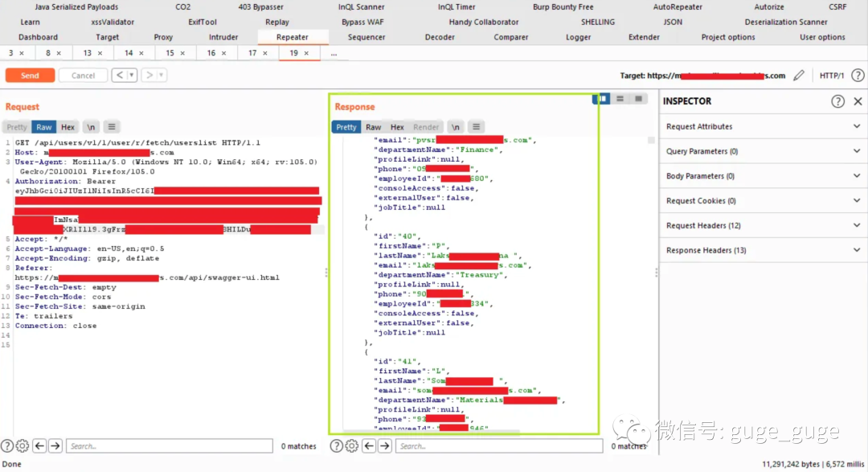Viewport: 868px width, 472px height.
Task: Edit the target with the pencil icon
Action: (x=798, y=76)
